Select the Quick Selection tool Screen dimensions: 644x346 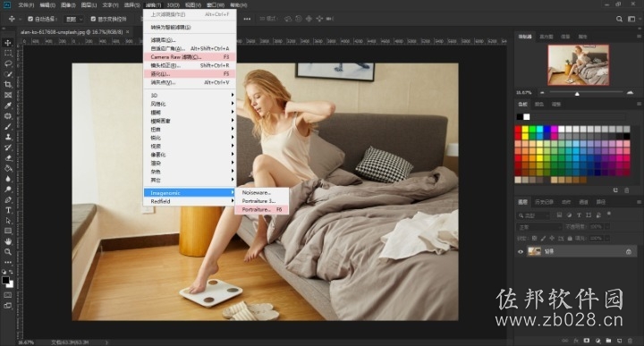pos(8,74)
